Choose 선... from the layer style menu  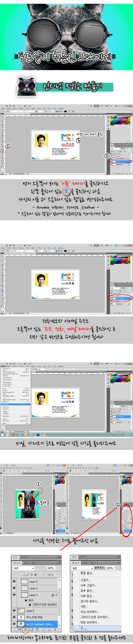(83, 627)
